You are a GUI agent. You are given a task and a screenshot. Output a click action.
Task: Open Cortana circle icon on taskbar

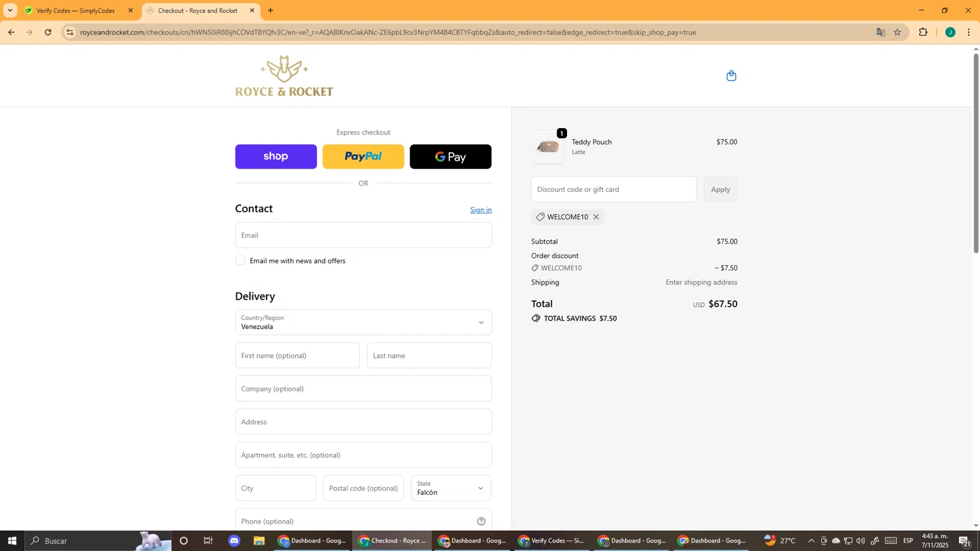coord(184,541)
